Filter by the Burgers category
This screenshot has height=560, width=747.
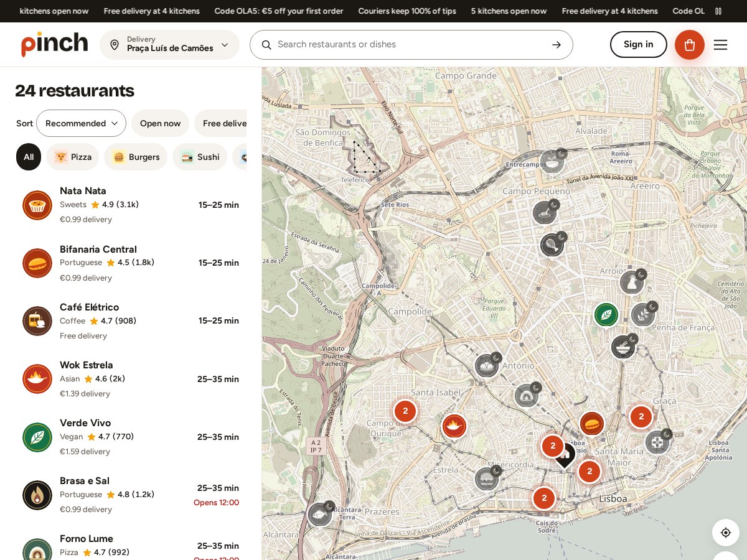pyautogui.click(x=136, y=157)
